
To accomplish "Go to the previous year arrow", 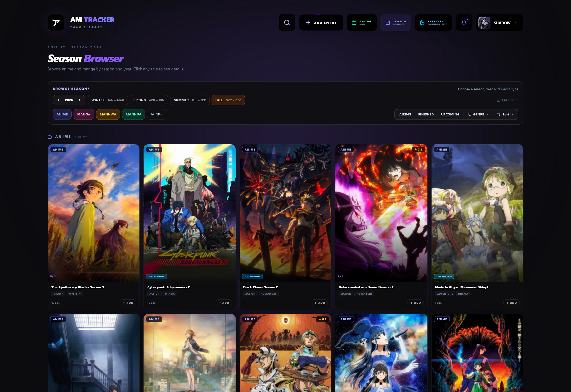I will pyautogui.click(x=58, y=100).
